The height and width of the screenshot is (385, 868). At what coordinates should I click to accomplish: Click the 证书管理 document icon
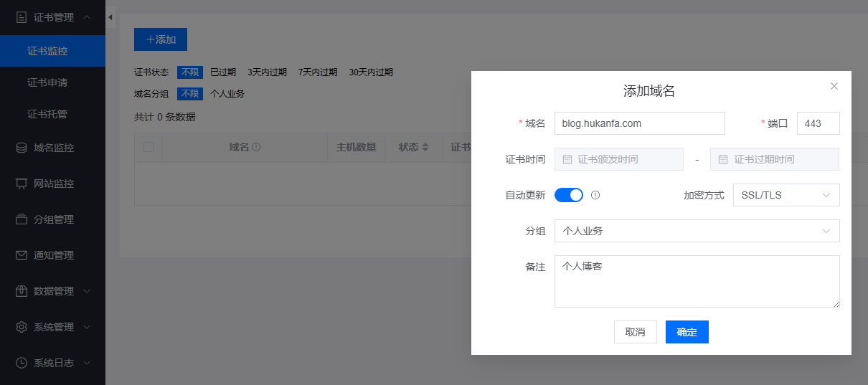coord(22,17)
